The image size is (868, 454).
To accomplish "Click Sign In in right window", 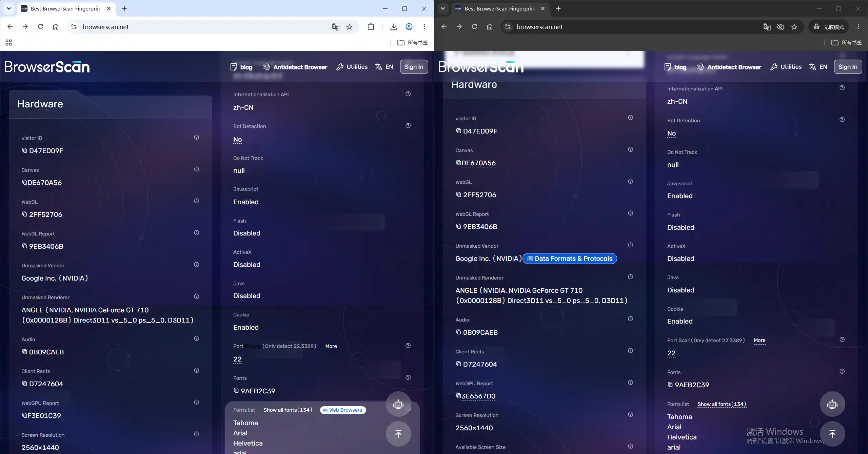I will [848, 67].
